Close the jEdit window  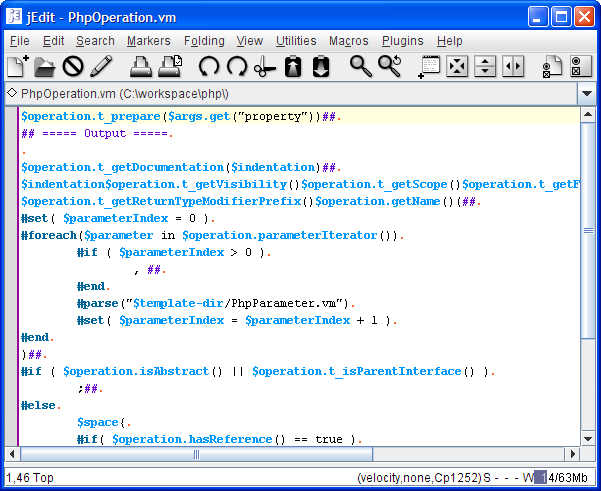click(x=584, y=17)
